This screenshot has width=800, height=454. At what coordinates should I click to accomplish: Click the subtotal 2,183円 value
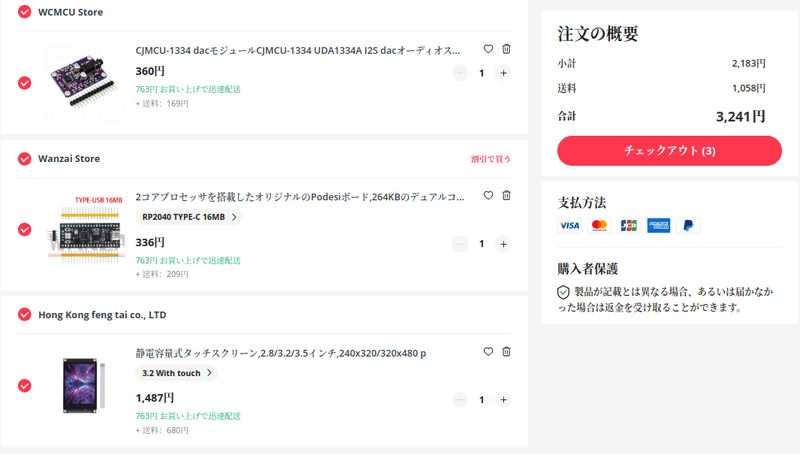(748, 63)
